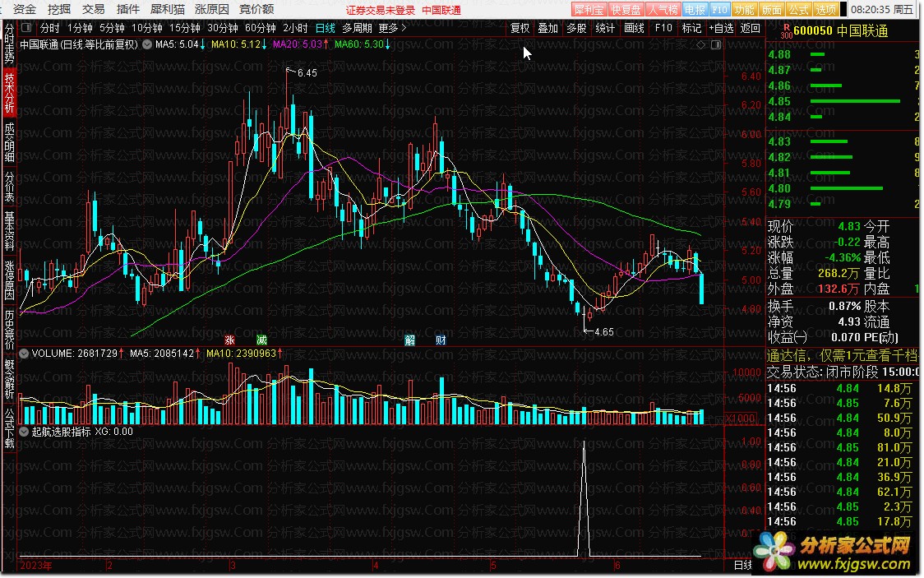Switch to 2小时 chart period
This screenshot has width=924, height=578.
[x=295, y=28]
